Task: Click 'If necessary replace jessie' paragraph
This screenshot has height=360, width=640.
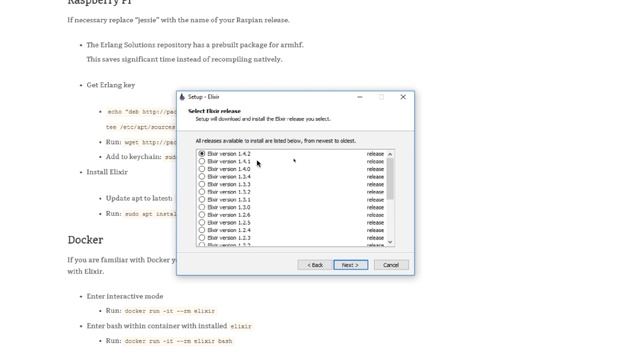Action: [x=179, y=20]
